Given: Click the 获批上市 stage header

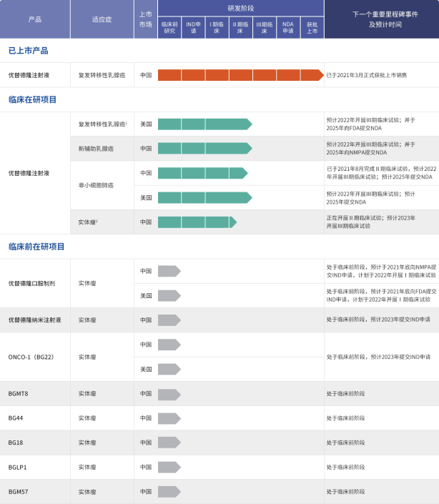Looking at the screenshot, I should (312, 28).
